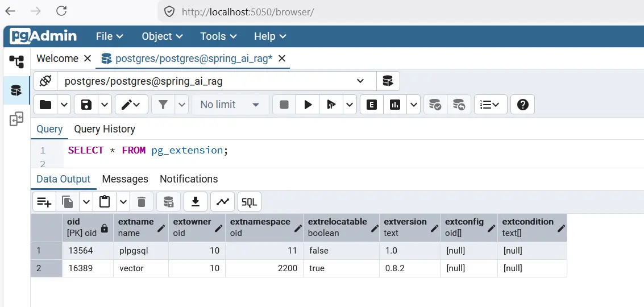
Task: Click the Save data changes icon
Action: coord(168,202)
